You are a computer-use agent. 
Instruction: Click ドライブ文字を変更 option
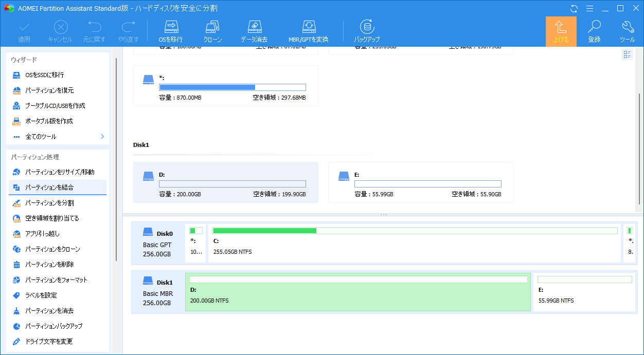pyautogui.click(x=58, y=342)
